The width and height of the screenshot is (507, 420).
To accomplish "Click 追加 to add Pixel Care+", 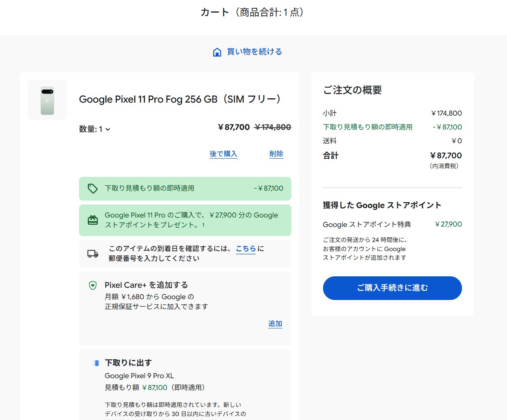I will (275, 324).
